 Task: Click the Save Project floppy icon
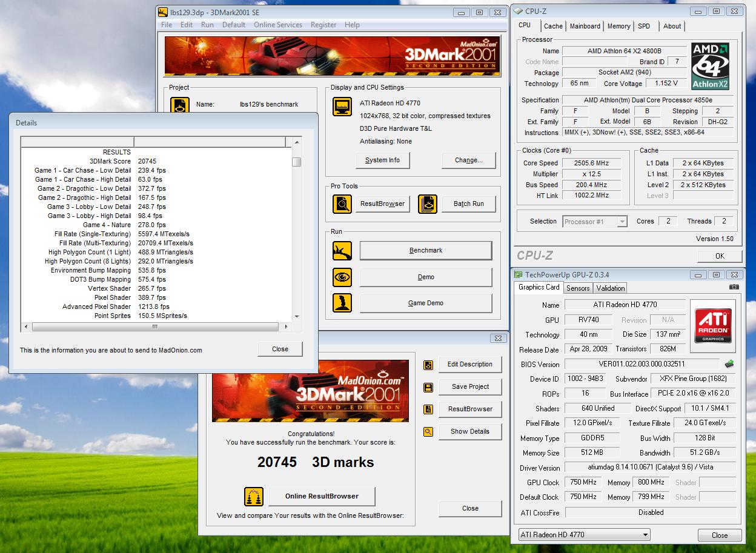428,387
